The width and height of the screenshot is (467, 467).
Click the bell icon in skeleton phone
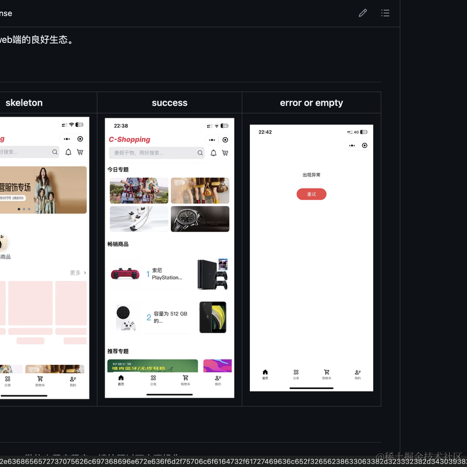click(x=68, y=152)
